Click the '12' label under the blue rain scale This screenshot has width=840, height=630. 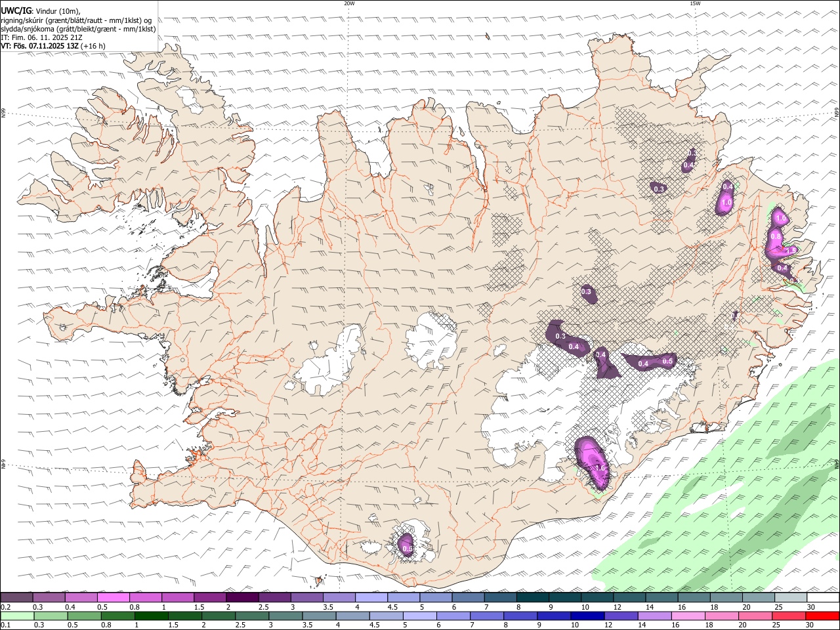(x=608, y=625)
